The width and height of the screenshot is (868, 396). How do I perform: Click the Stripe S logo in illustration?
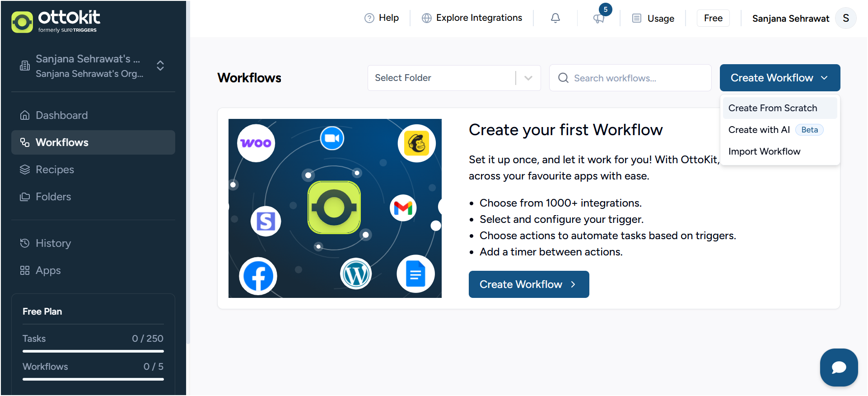click(266, 222)
